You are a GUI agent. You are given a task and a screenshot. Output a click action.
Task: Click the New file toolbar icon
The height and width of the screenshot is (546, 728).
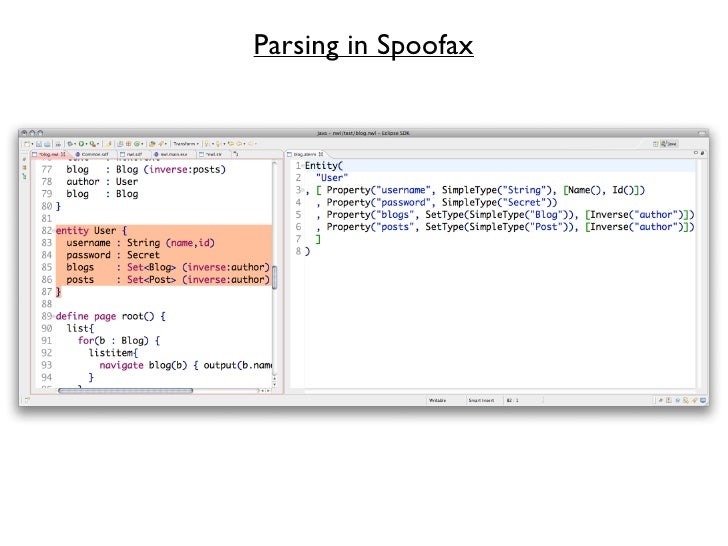pos(27,144)
